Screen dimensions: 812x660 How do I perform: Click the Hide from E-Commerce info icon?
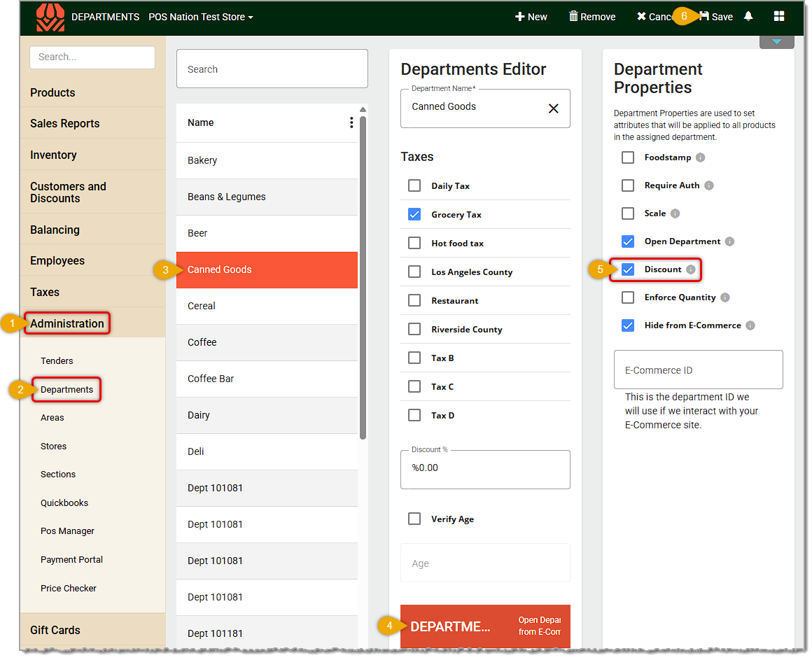(x=750, y=325)
